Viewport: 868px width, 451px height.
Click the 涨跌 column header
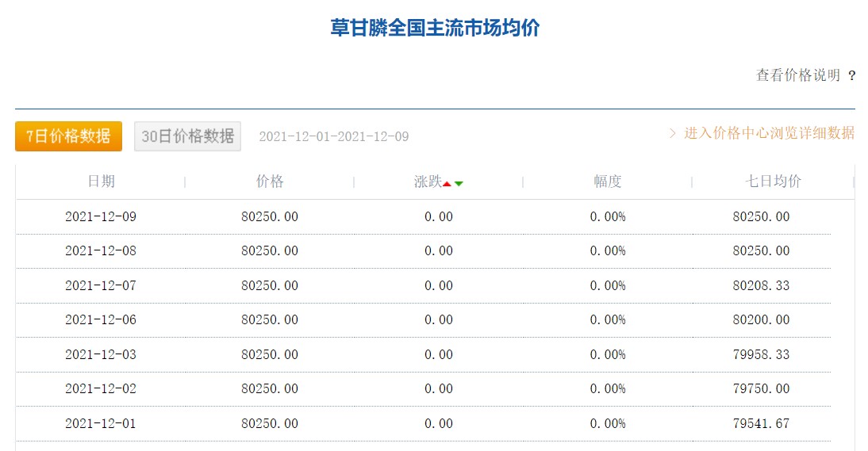click(x=428, y=182)
